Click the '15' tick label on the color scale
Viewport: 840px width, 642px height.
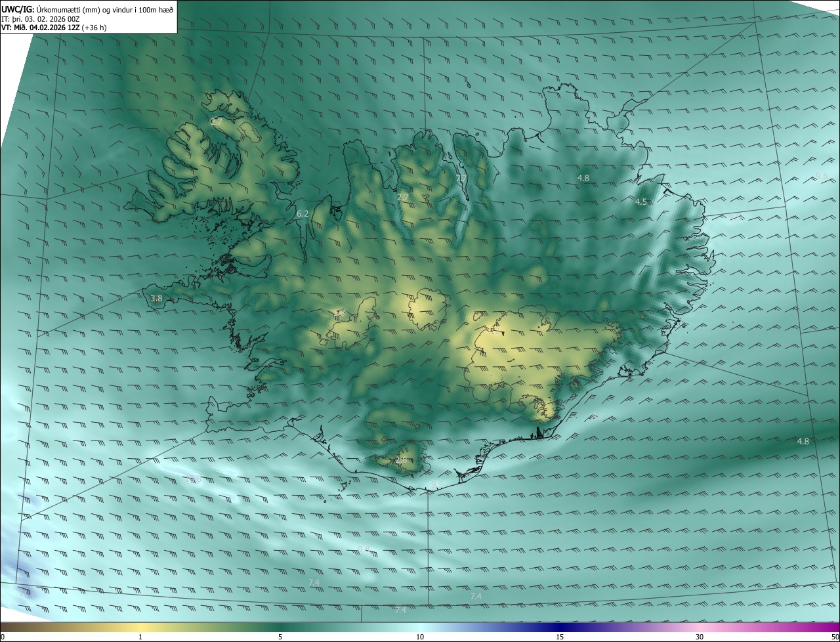pos(560,637)
